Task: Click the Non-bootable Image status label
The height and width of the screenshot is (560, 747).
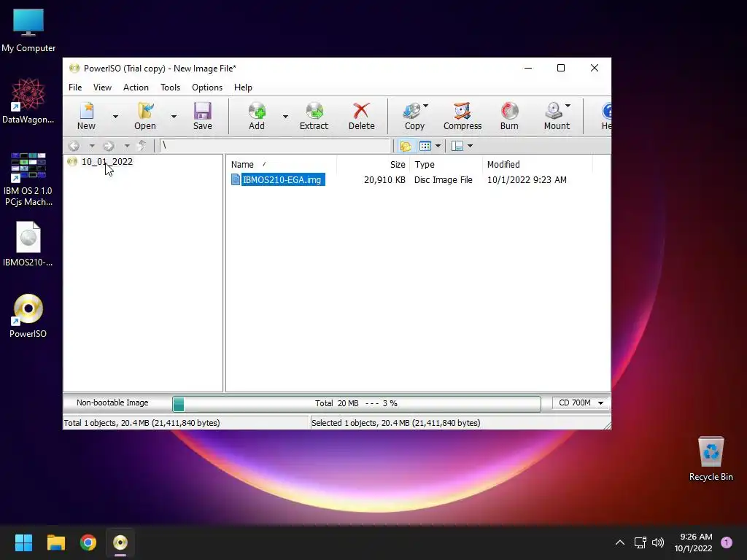Action: point(112,402)
